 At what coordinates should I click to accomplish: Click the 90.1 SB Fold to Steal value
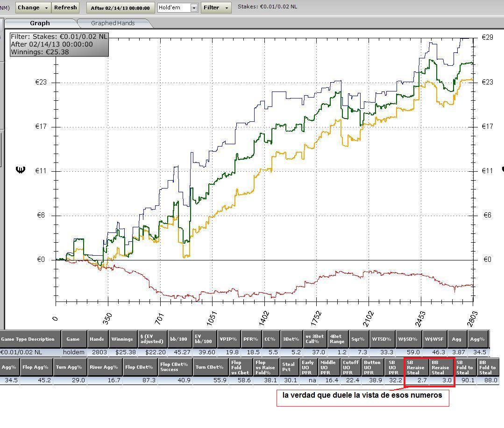tap(468, 380)
